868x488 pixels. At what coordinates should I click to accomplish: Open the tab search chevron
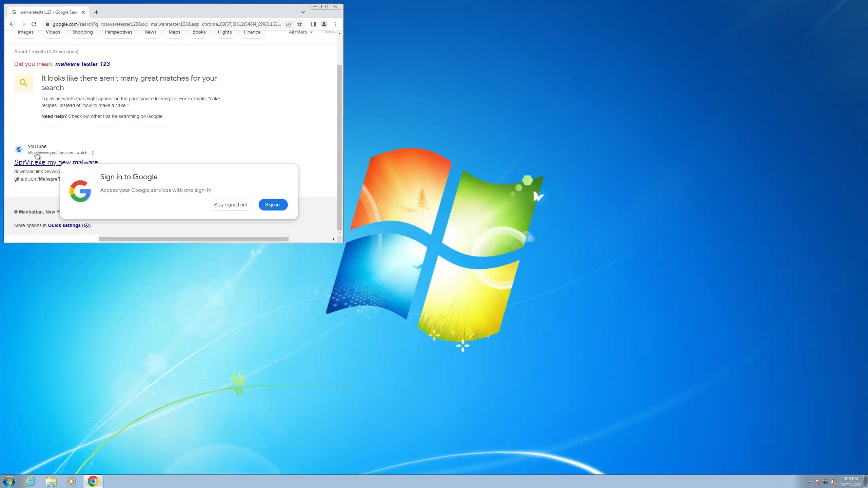[303, 12]
